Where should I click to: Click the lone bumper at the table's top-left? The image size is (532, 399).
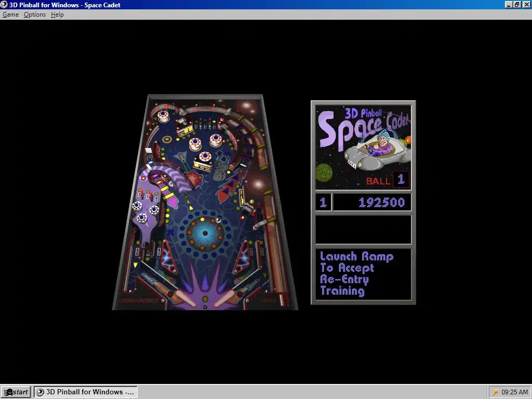(163, 116)
